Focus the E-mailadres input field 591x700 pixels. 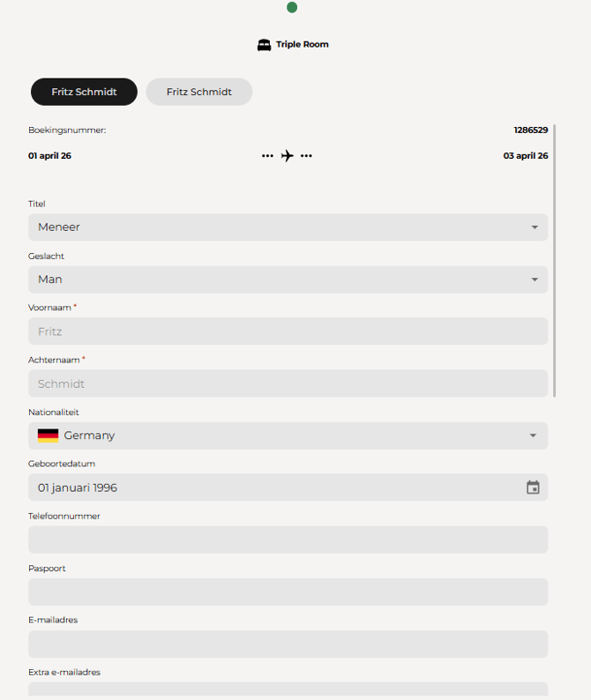point(288,644)
